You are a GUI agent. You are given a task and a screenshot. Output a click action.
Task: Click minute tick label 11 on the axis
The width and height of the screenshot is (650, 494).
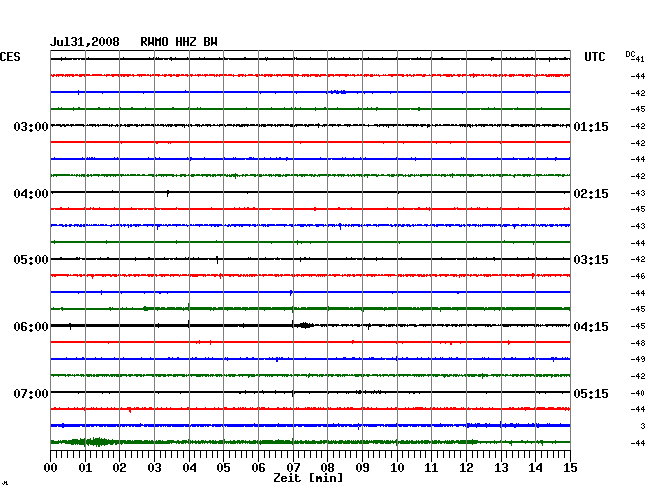(x=431, y=467)
